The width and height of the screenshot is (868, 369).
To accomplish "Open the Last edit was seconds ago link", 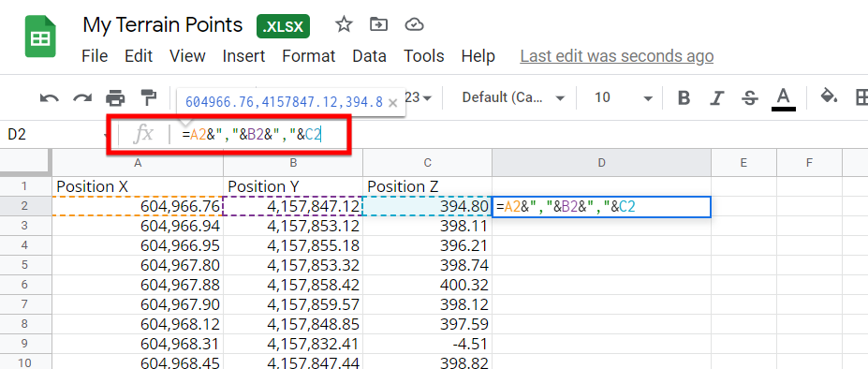I will pyautogui.click(x=617, y=56).
